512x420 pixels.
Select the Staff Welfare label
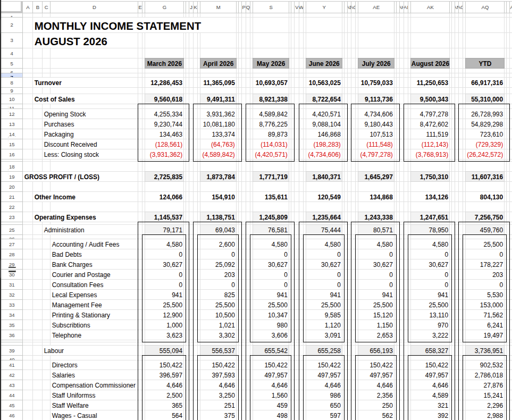pyautogui.click(x=70, y=406)
